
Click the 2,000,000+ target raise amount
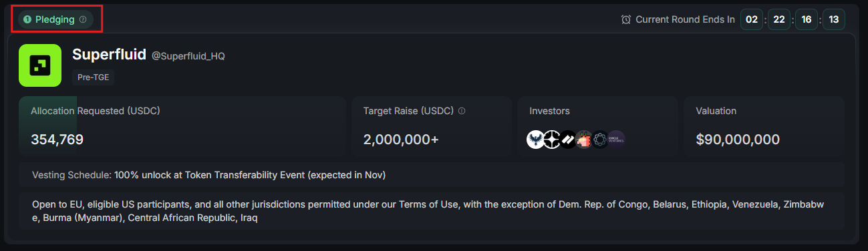tap(402, 140)
